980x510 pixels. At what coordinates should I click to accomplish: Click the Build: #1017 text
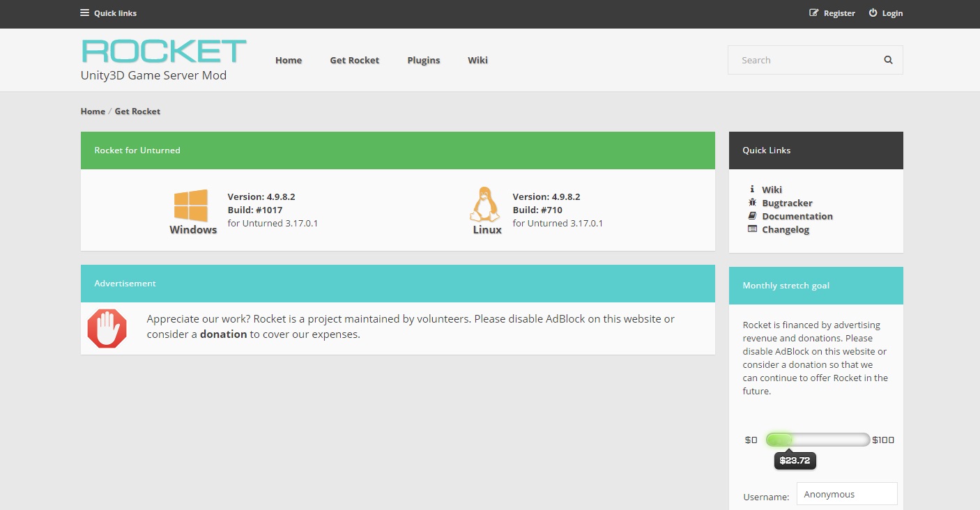255,210
